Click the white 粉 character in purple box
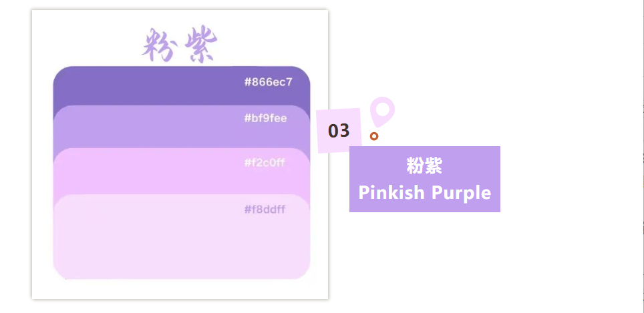 pos(416,166)
